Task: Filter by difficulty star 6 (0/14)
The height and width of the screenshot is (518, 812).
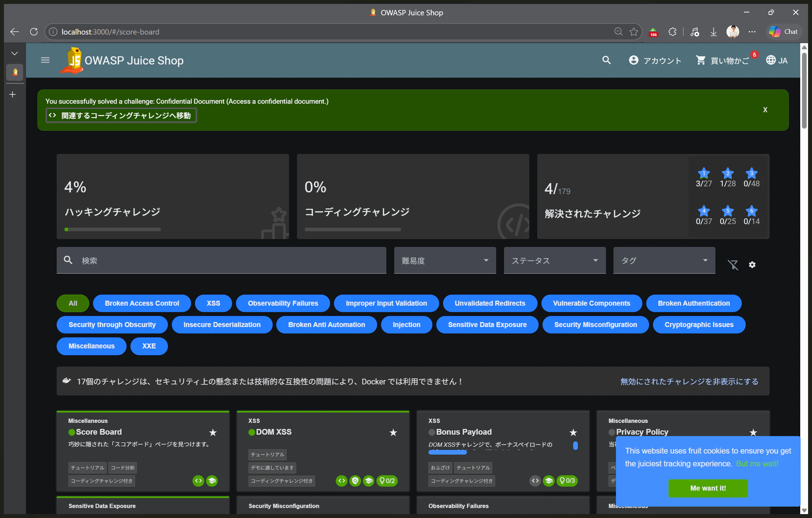Action: pos(751,215)
